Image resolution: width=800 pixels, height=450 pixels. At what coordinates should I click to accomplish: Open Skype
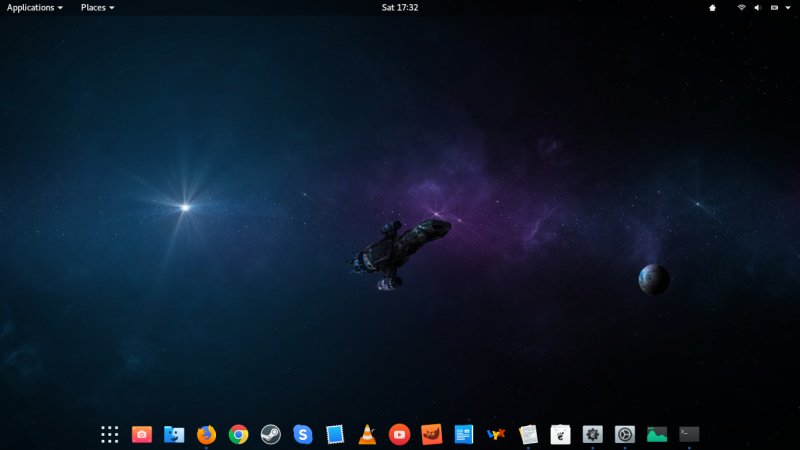pyautogui.click(x=303, y=434)
